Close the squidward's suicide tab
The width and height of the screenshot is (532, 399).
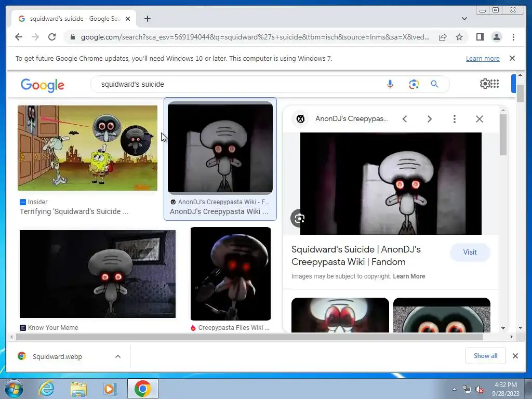[x=128, y=19]
